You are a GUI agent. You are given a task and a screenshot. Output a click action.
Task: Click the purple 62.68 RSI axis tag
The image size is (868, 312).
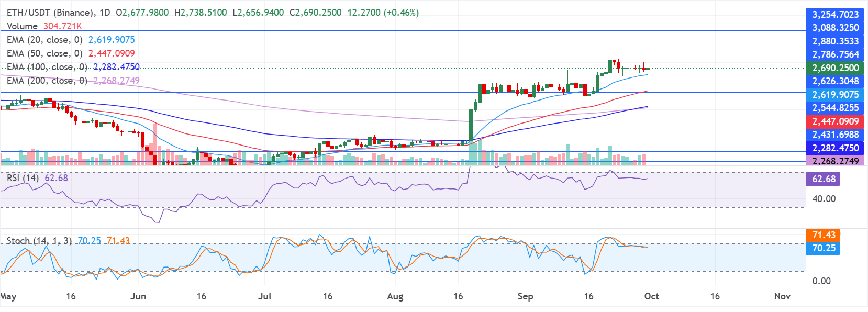pyautogui.click(x=824, y=179)
